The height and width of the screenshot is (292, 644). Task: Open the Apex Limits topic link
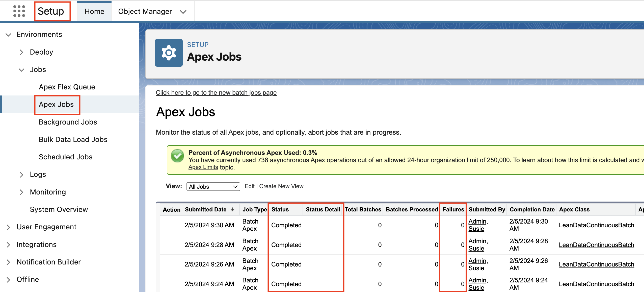(203, 167)
